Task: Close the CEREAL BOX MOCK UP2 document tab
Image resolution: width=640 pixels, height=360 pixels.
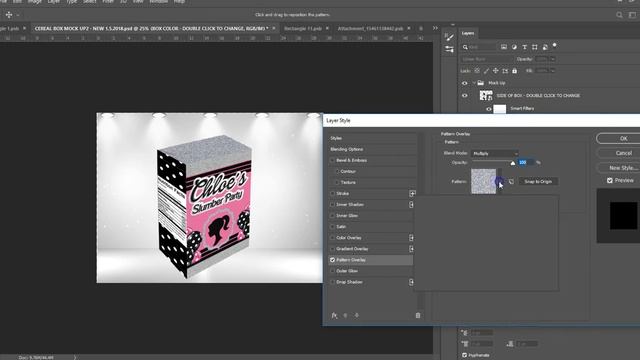Action: (x=274, y=28)
